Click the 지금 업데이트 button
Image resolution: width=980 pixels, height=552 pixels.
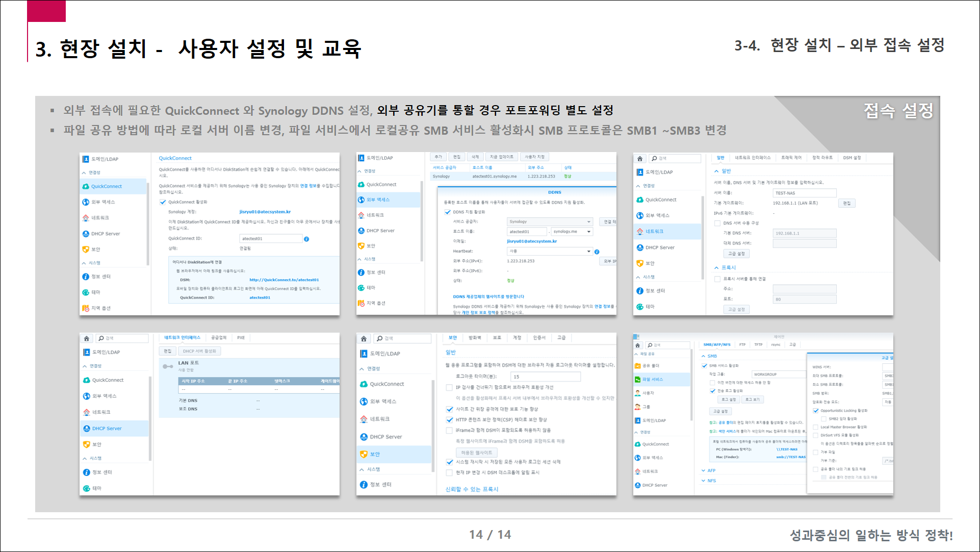[x=502, y=157]
